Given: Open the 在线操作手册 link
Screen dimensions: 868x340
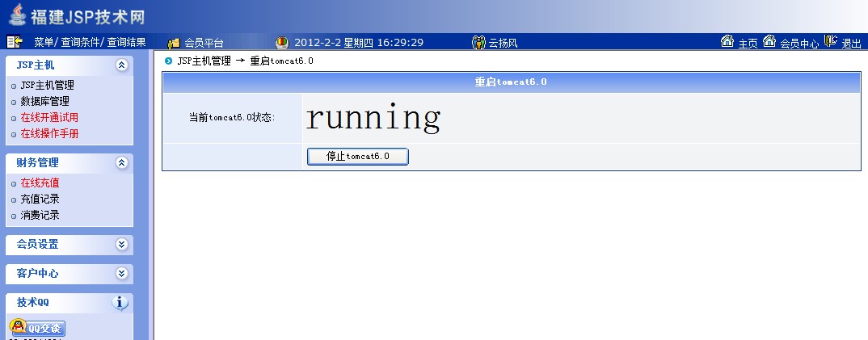Looking at the screenshot, I should tap(49, 133).
